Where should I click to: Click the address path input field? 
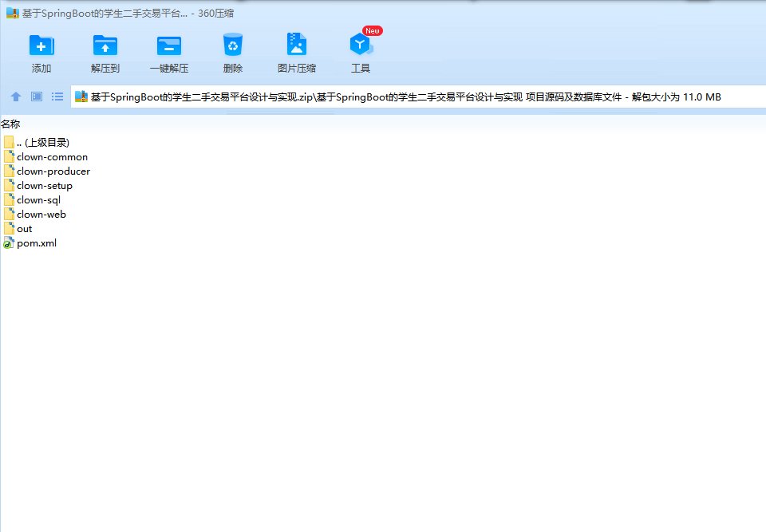[418, 97]
